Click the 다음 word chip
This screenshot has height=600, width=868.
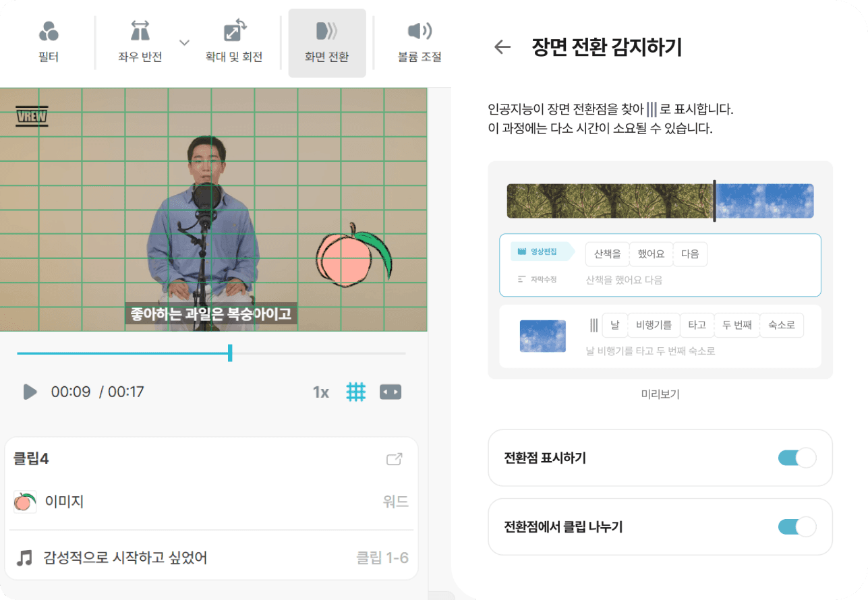tap(690, 254)
